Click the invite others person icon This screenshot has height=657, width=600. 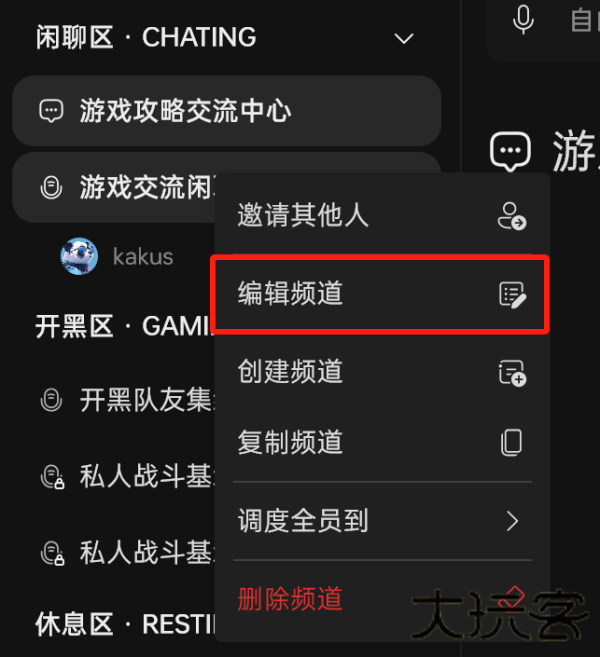click(x=512, y=216)
